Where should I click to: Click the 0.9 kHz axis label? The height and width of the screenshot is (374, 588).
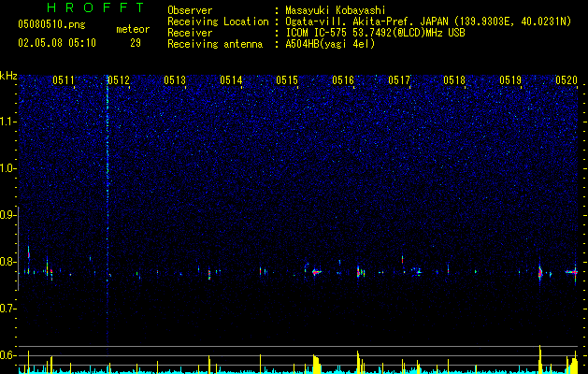coord(7,215)
